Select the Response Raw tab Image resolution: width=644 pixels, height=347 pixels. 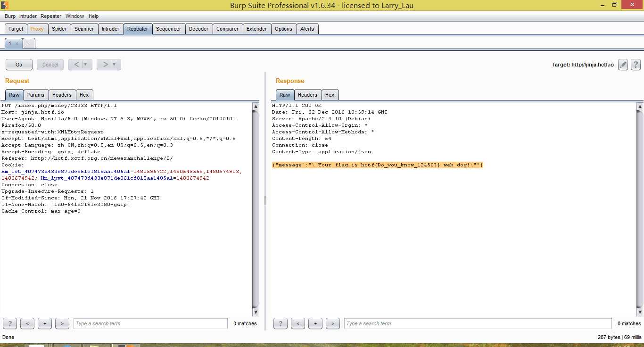[285, 95]
